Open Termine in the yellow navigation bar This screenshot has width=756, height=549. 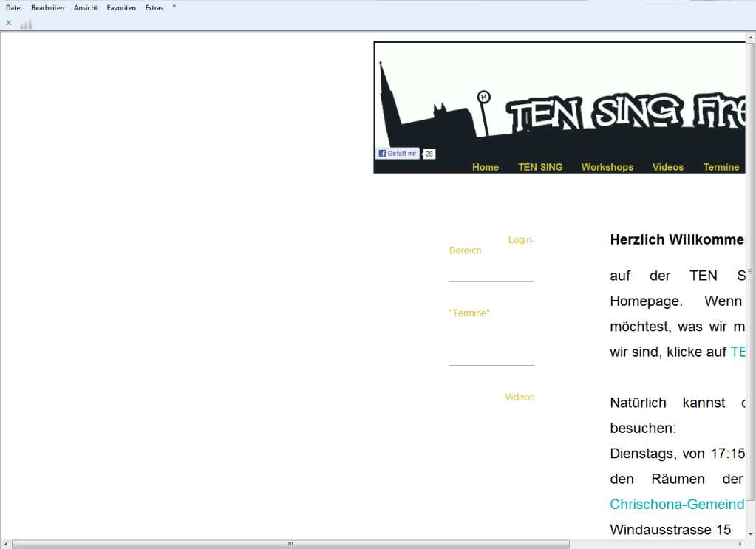(x=721, y=167)
